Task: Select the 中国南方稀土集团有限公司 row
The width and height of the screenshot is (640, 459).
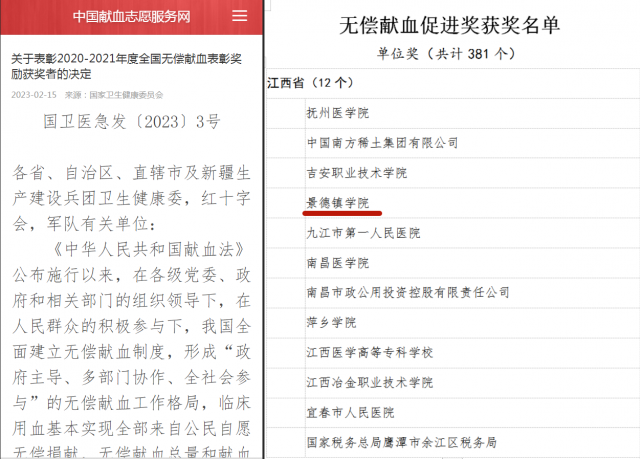Action: tap(382, 143)
